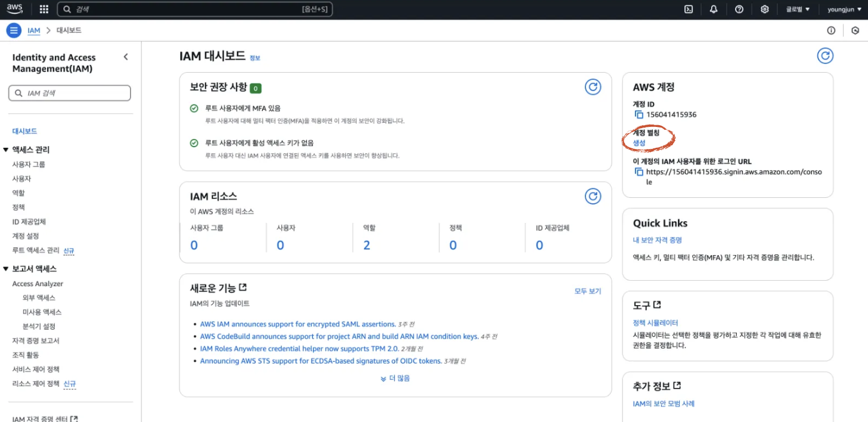The image size is (868, 422).
Task: Collapse the IAM side navigation arrow
Action: coord(126,57)
